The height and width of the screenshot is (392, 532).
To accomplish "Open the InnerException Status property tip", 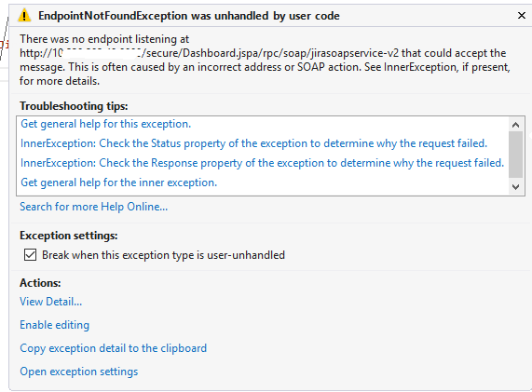I will click(253, 143).
